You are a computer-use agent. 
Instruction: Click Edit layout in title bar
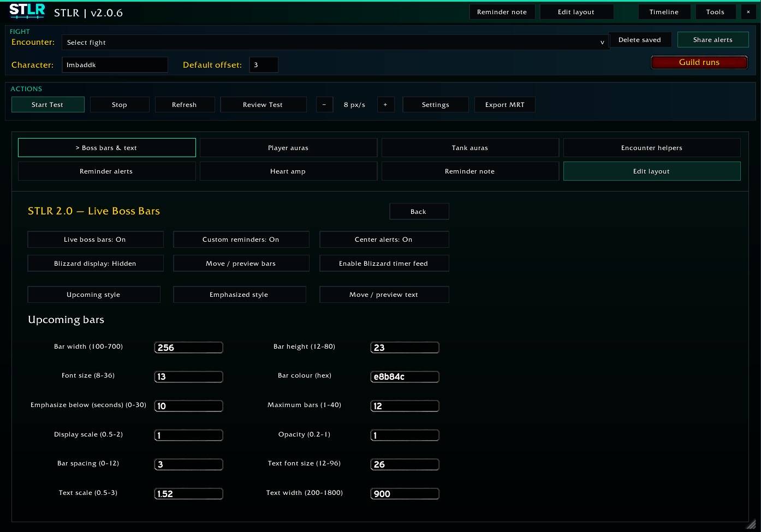[576, 12]
